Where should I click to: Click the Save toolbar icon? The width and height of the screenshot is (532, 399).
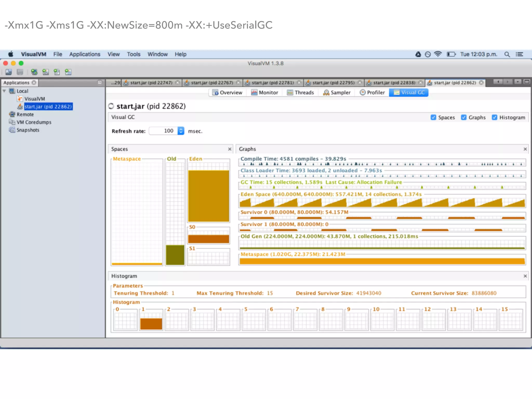(x=20, y=72)
